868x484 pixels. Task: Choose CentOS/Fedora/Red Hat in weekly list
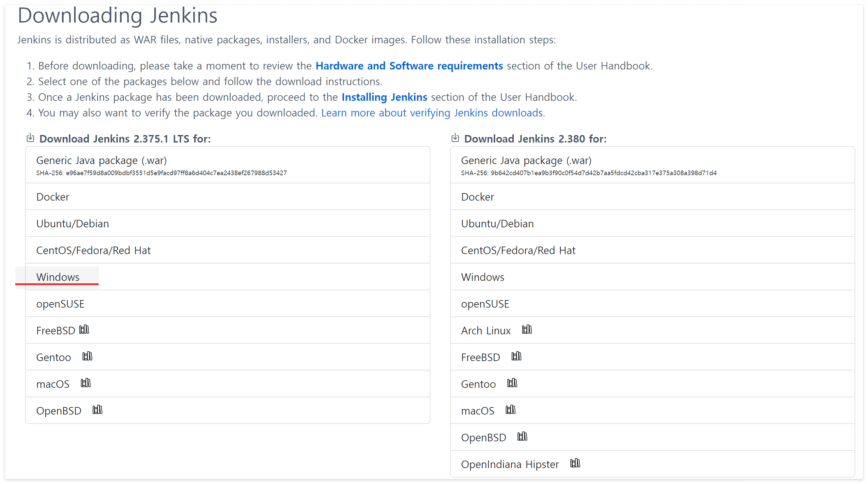(518, 250)
